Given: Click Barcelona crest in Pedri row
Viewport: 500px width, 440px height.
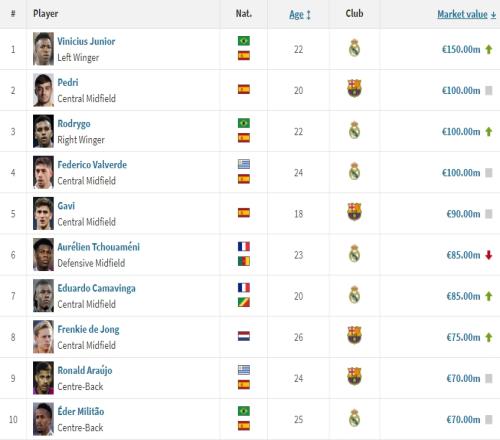Looking at the screenshot, I should click(354, 88).
